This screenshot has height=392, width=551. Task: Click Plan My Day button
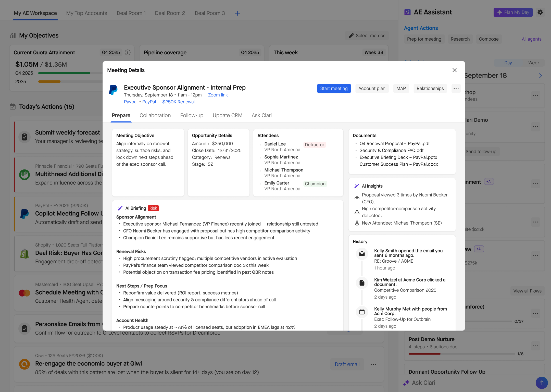(513, 12)
